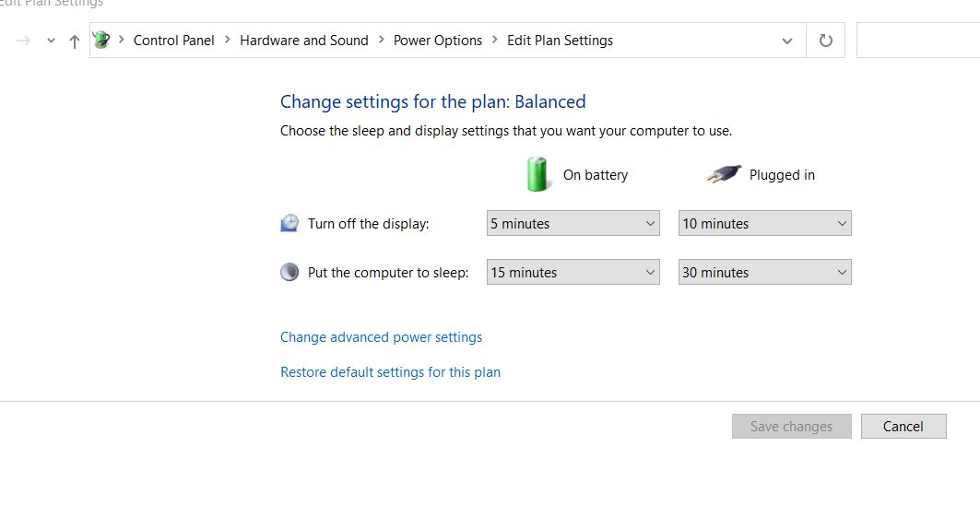Viewport: 980px width, 505px height.
Task: Click the Cancel button
Action: click(x=903, y=427)
